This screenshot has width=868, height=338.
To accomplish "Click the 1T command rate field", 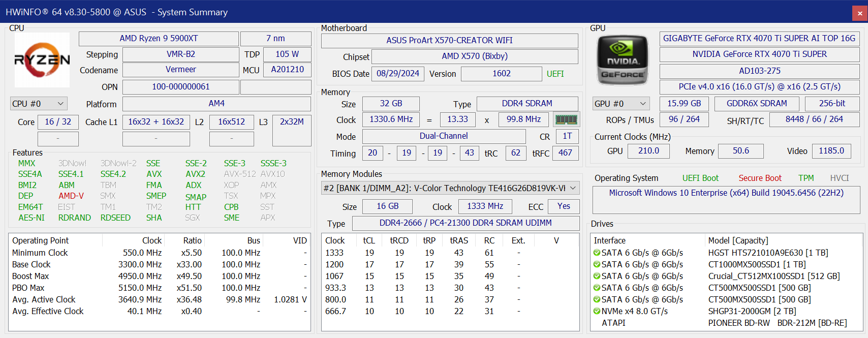I will [x=567, y=136].
